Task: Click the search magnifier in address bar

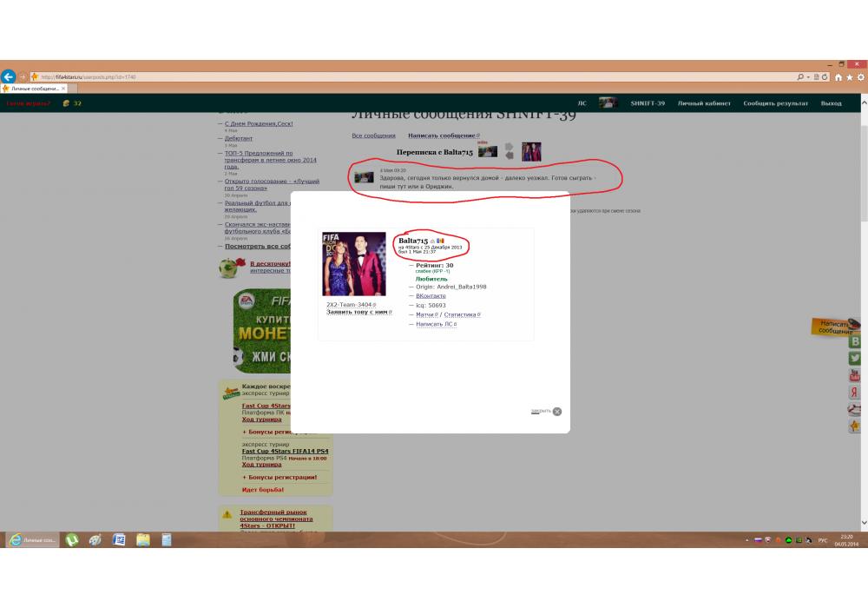Action: tap(800, 77)
